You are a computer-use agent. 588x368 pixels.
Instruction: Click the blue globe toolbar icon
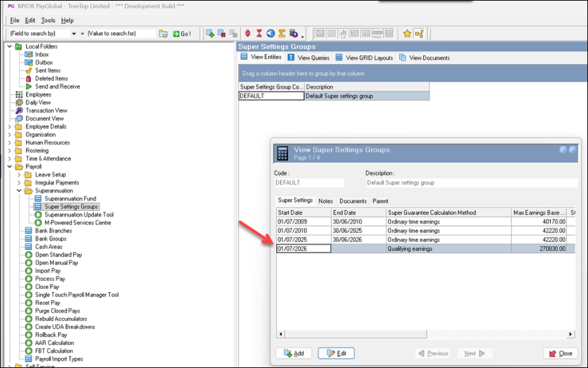tap(270, 33)
